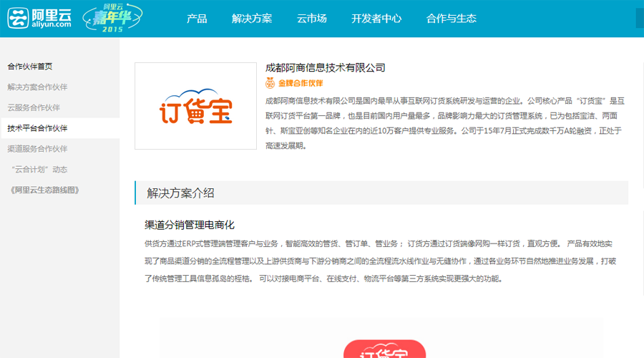
Task: Open the 产品 menu
Action: pos(197,19)
